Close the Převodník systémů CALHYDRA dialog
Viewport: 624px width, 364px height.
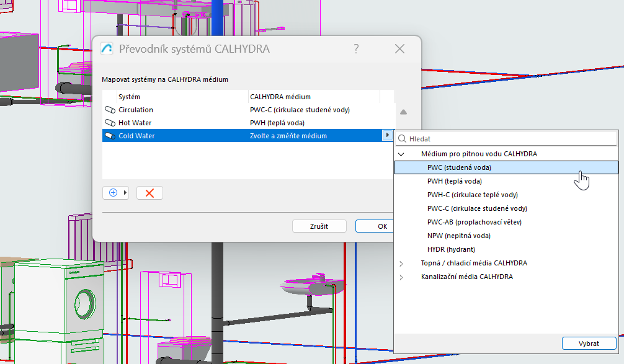click(399, 48)
